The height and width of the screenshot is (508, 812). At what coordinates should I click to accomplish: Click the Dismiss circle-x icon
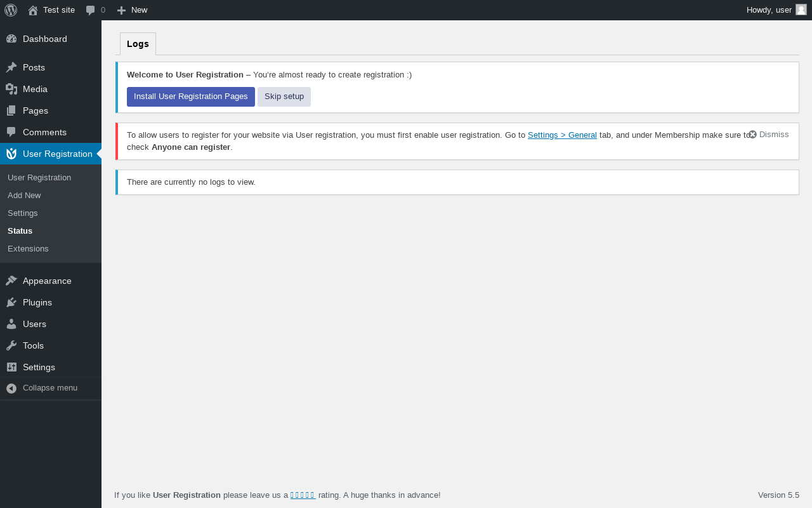click(x=752, y=135)
